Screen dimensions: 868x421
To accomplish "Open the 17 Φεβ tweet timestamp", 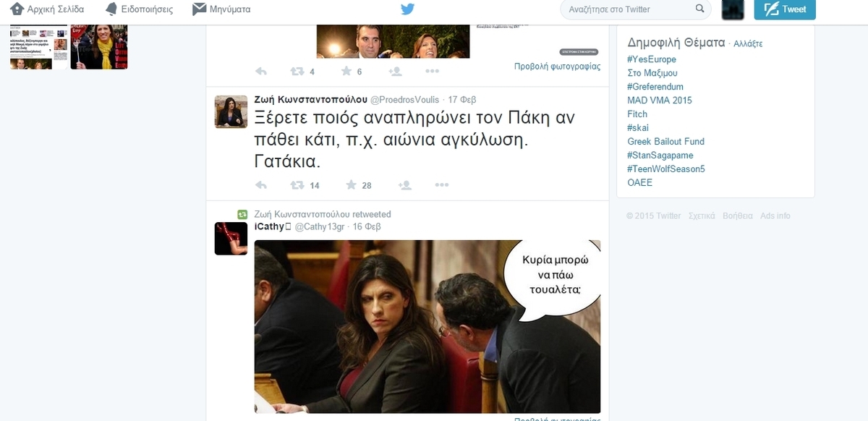I will tap(462, 100).
